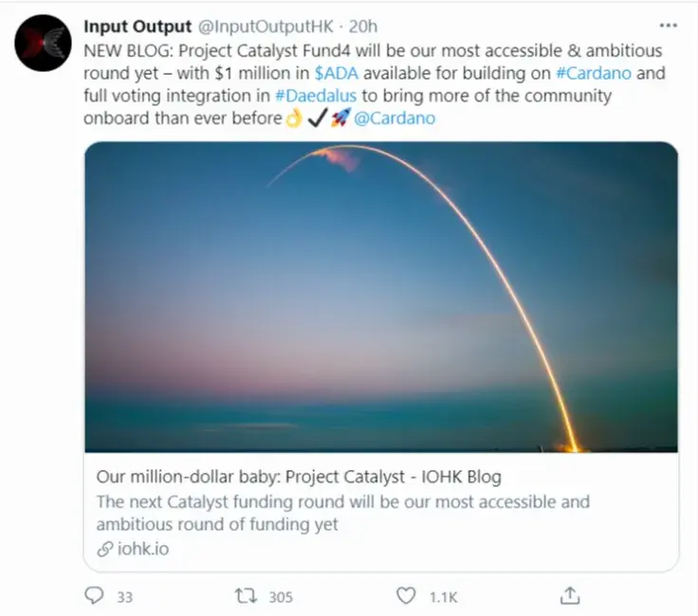Open the rocket launch preview image
Image resolution: width=698 pixels, height=616 pixels.
pos(381,297)
